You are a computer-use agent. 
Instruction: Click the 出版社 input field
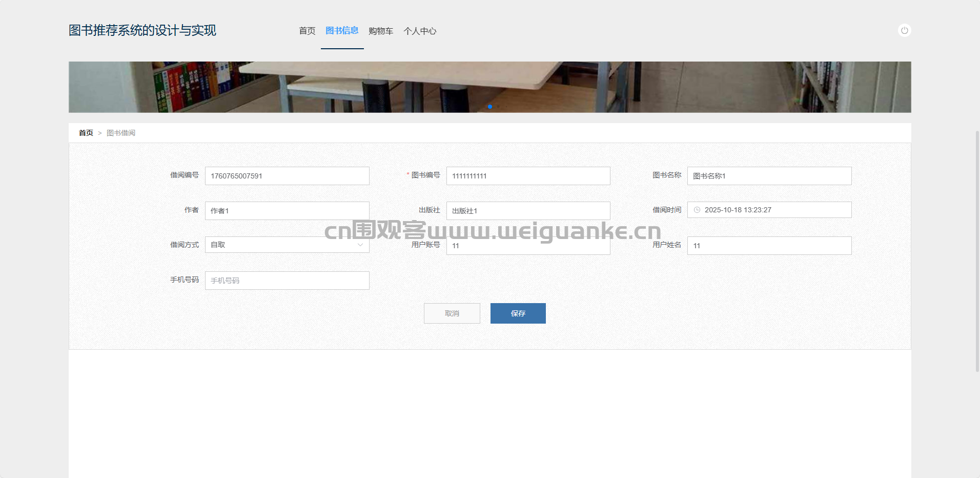pyautogui.click(x=528, y=211)
